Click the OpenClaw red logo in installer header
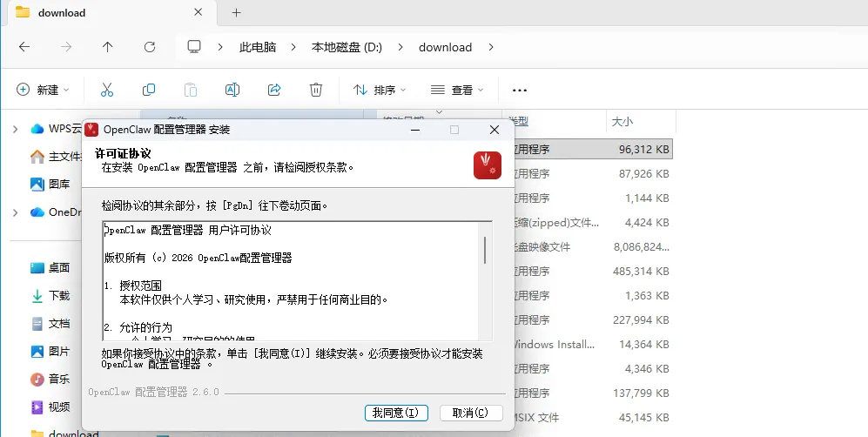Viewport: 868px width, 437px height. click(488, 165)
